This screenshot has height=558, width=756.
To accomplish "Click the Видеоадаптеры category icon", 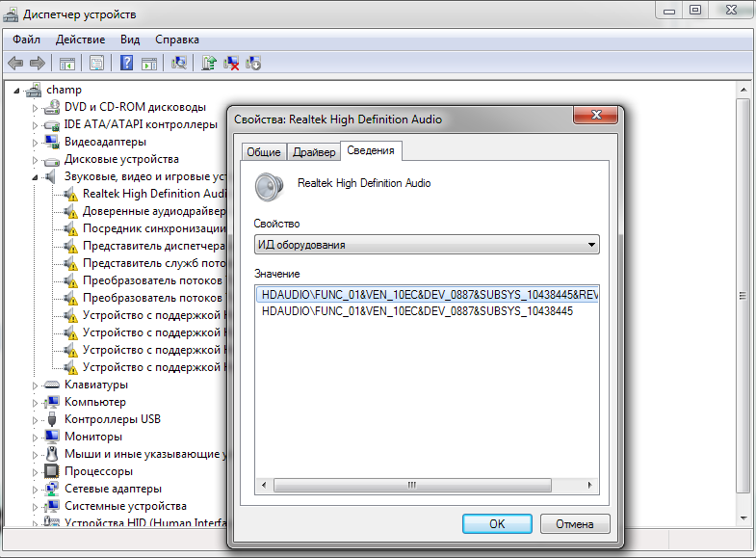I will [52, 142].
